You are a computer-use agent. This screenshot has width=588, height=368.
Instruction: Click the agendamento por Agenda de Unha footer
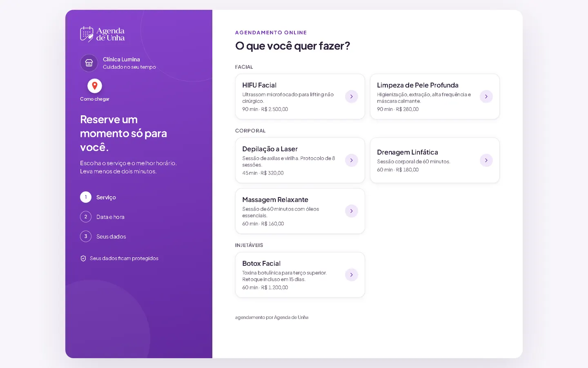tap(272, 317)
